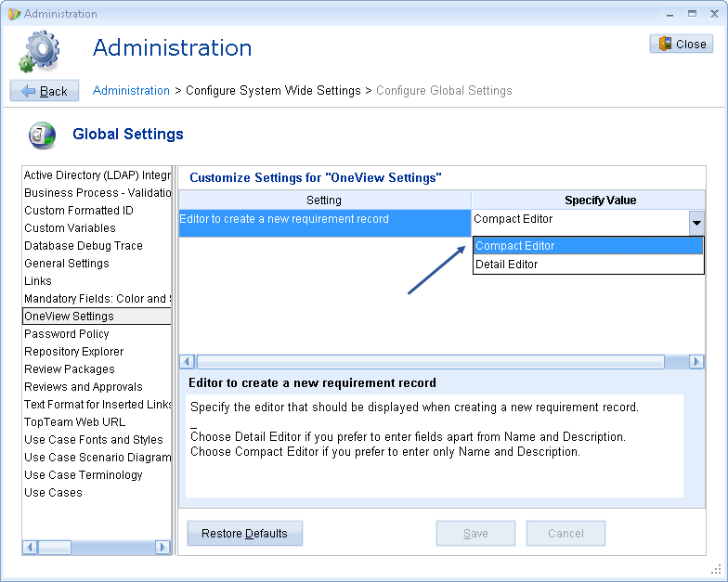Click Restore Defaults button
Viewport: 728px width, 582px height.
coord(245,533)
